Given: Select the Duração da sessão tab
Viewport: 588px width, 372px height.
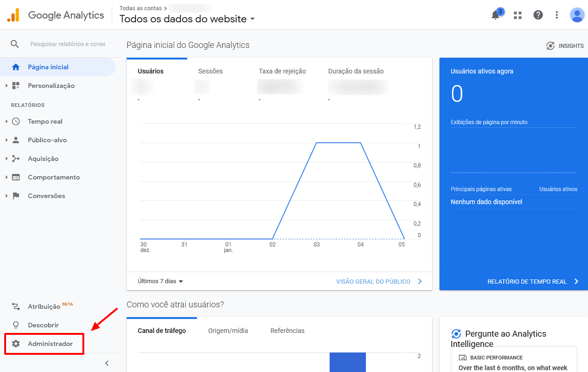Looking at the screenshot, I should click(356, 71).
